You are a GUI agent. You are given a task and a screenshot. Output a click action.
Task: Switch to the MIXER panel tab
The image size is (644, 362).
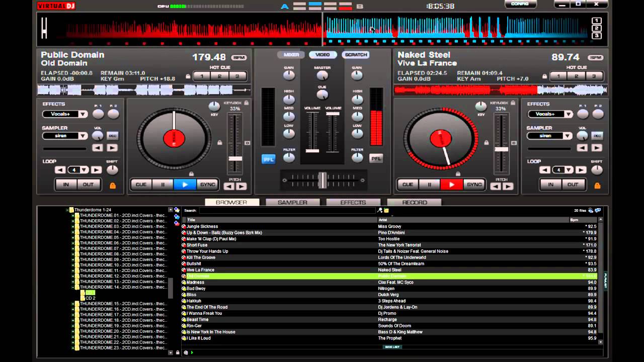point(291,55)
